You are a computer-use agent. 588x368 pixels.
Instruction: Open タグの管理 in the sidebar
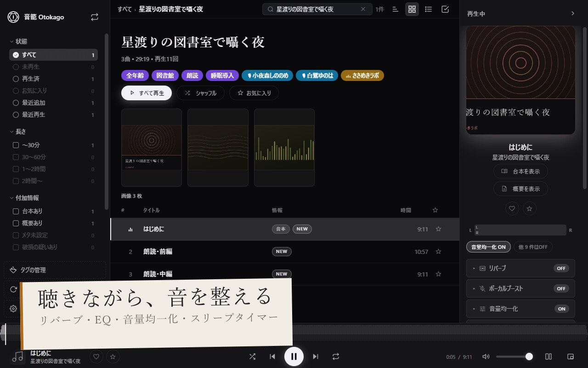(x=55, y=270)
